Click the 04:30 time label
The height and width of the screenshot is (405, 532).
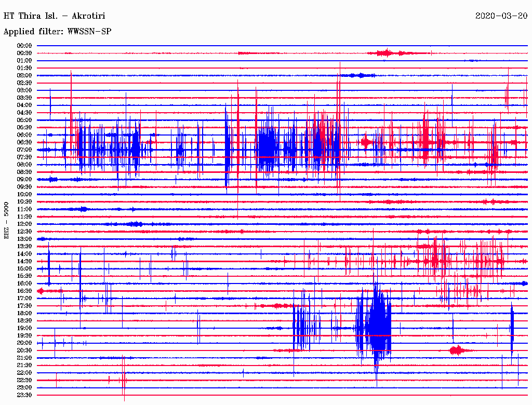pyautogui.click(x=24, y=113)
